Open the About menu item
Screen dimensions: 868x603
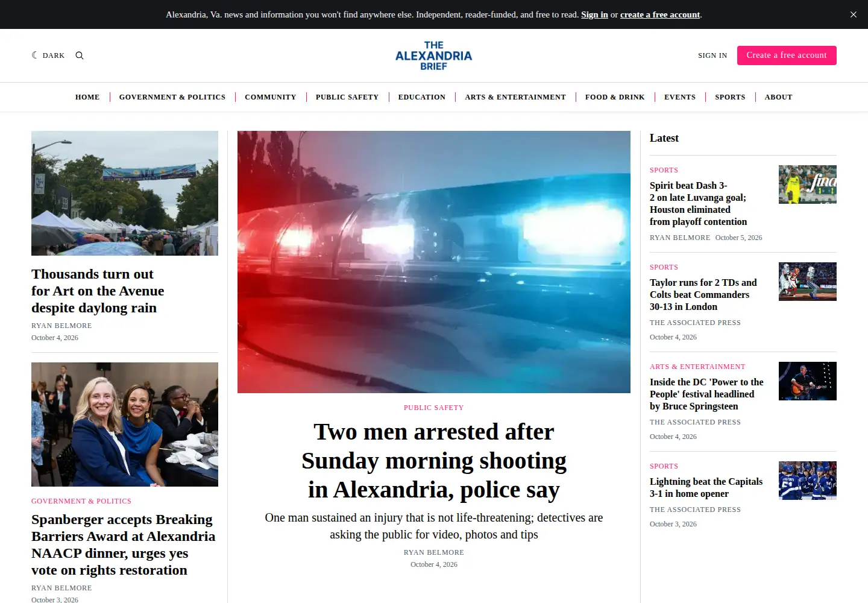pyautogui.click(x=779, y=97)
